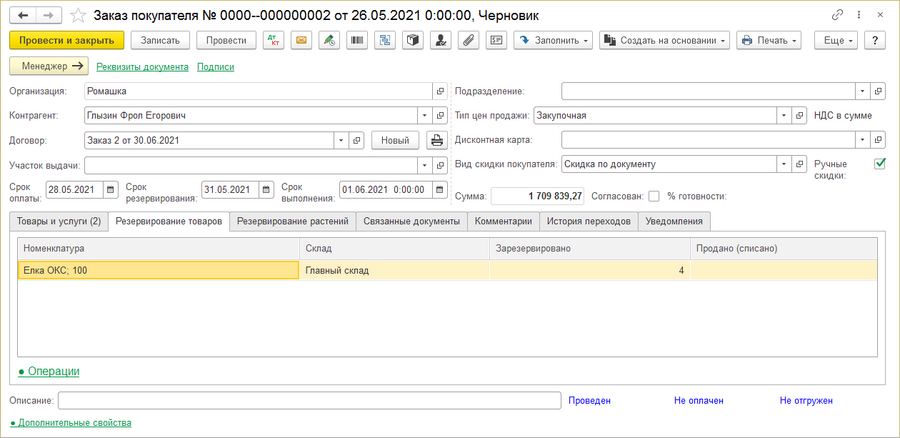The height and width of the screenshot is (438, 900).
Task: Click the Сумма field 1 709 839,27
Action: [538, 196]
